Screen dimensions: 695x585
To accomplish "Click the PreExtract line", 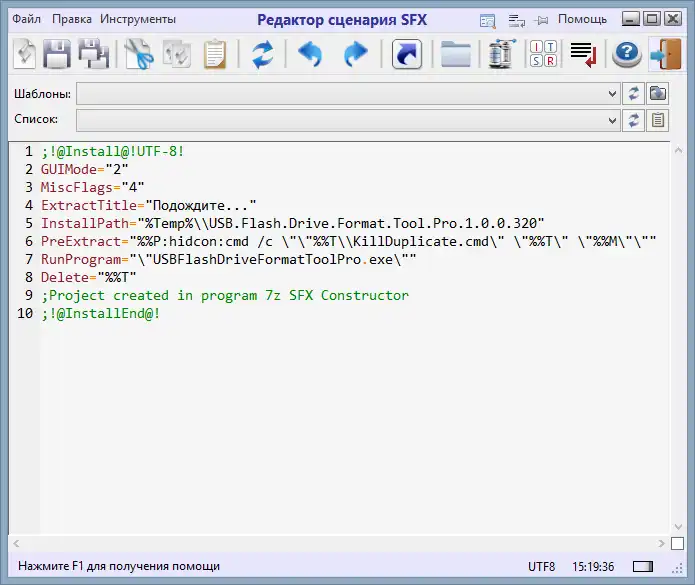I will pyautogui.click(x=348, y=242).
